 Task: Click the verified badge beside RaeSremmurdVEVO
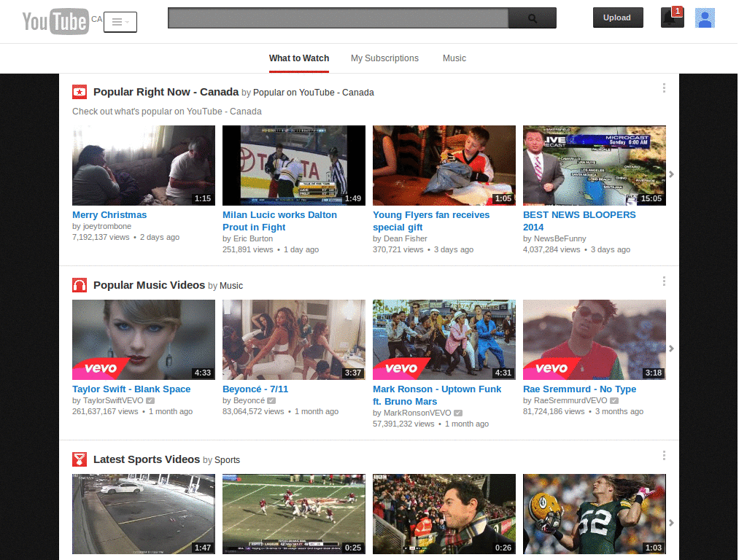tap(614, 401)
